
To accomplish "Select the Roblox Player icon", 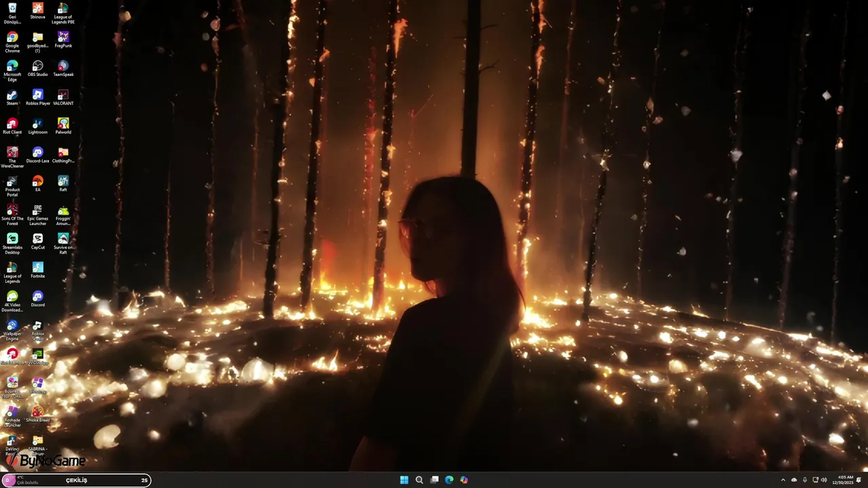I will 37,97.
